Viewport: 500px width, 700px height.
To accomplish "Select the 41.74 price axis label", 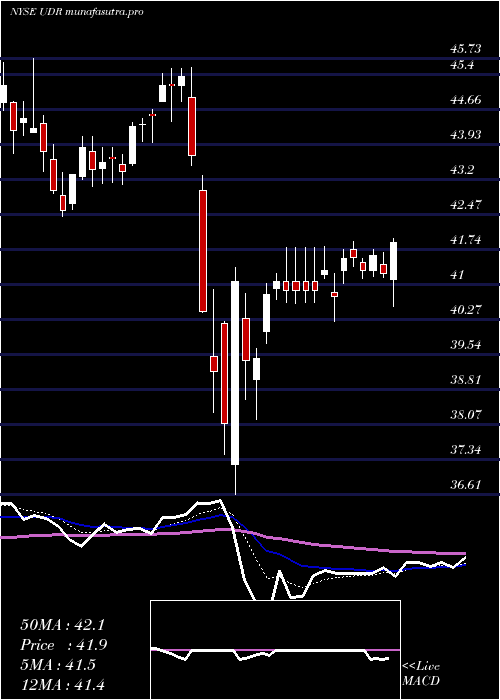I will (465, 240).
